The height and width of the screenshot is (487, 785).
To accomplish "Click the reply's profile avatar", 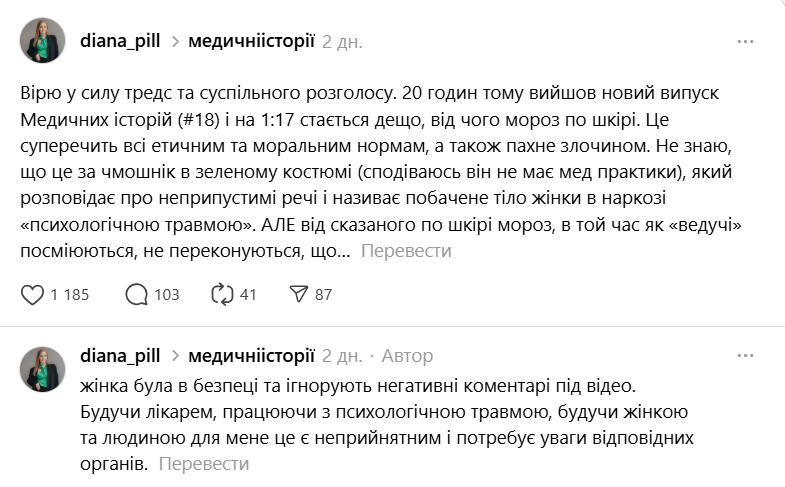I will (43, 370).
